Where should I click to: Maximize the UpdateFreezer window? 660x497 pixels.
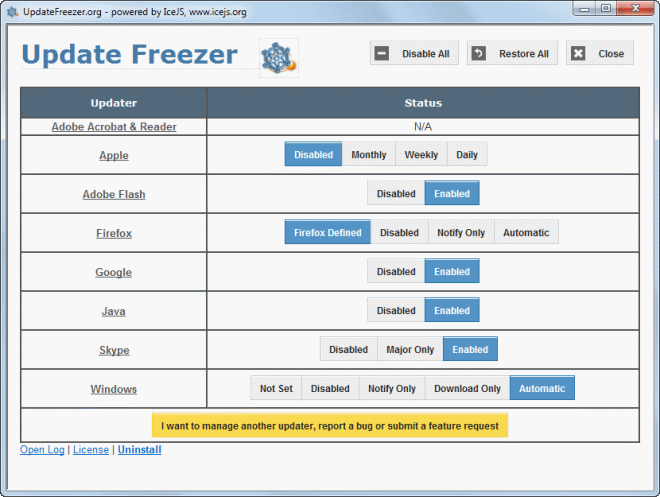click(606, 8)
